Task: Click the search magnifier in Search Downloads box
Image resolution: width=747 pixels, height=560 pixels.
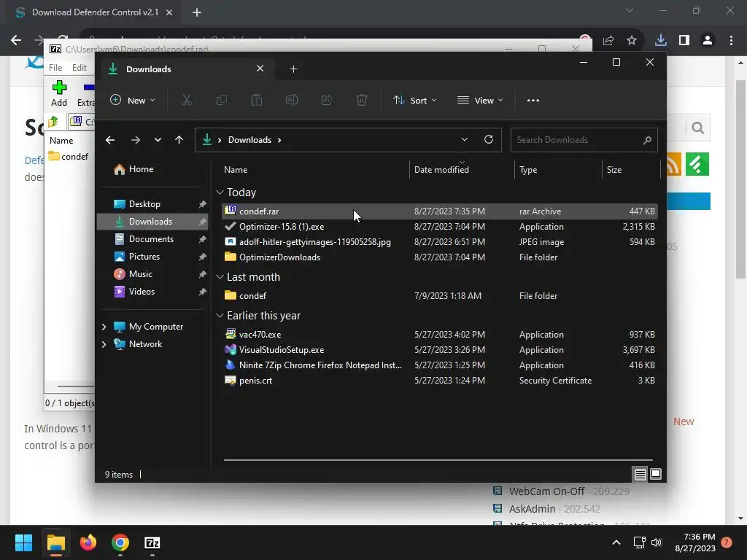Action: [x=647, y=140]
